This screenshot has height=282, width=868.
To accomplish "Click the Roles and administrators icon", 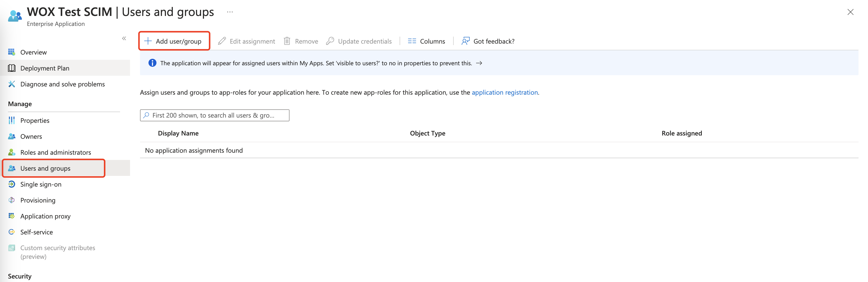I will 11,152.
